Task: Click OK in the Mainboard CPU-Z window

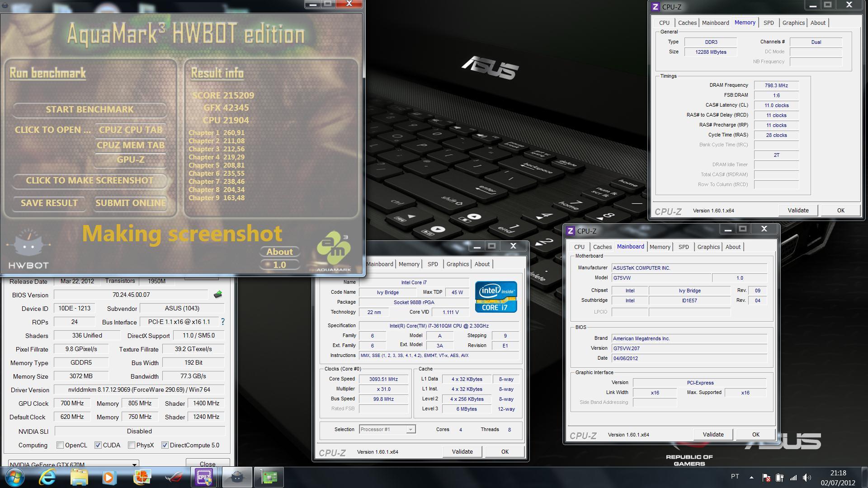Action: (x=755, y=434)
